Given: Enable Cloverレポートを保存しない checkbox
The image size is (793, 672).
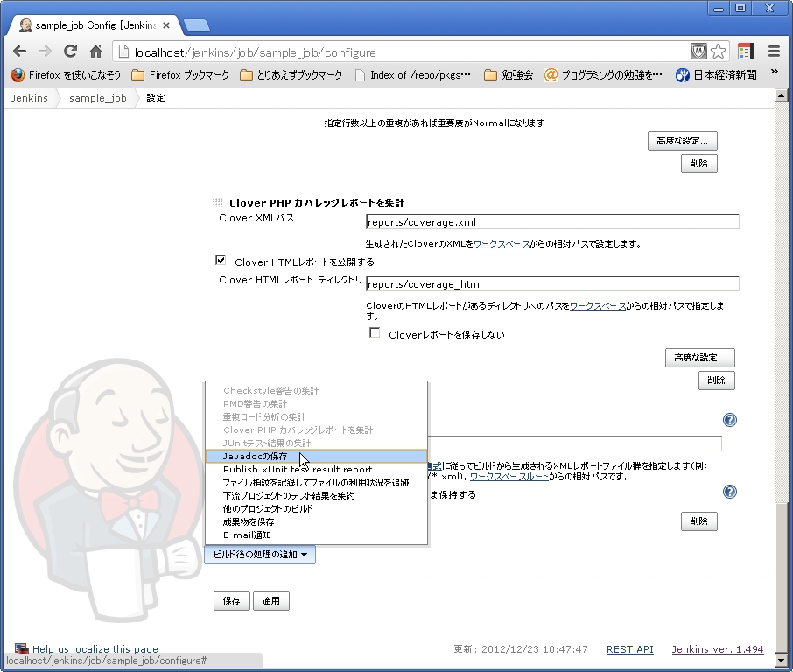Looking at the screenshot, I should [x=375, y=333].
